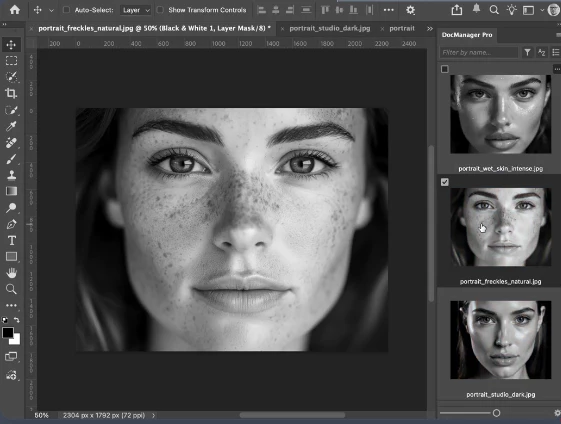Open the DocManager Pro panel tab

467,35
